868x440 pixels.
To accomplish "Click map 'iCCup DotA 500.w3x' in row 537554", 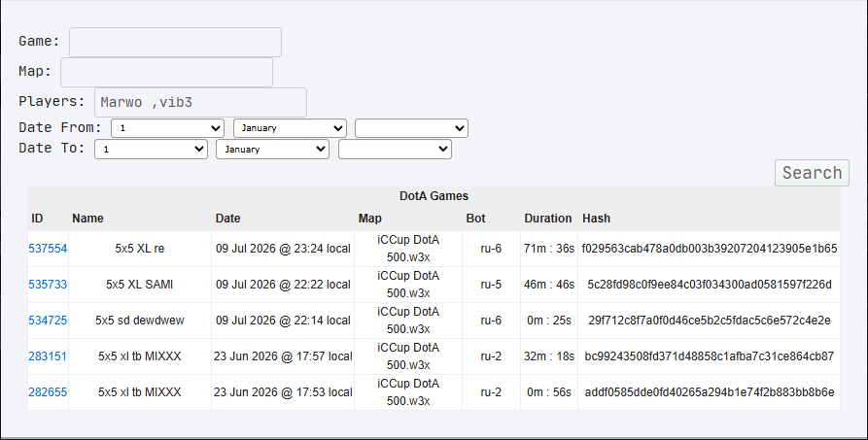I will tap(408, 249).
